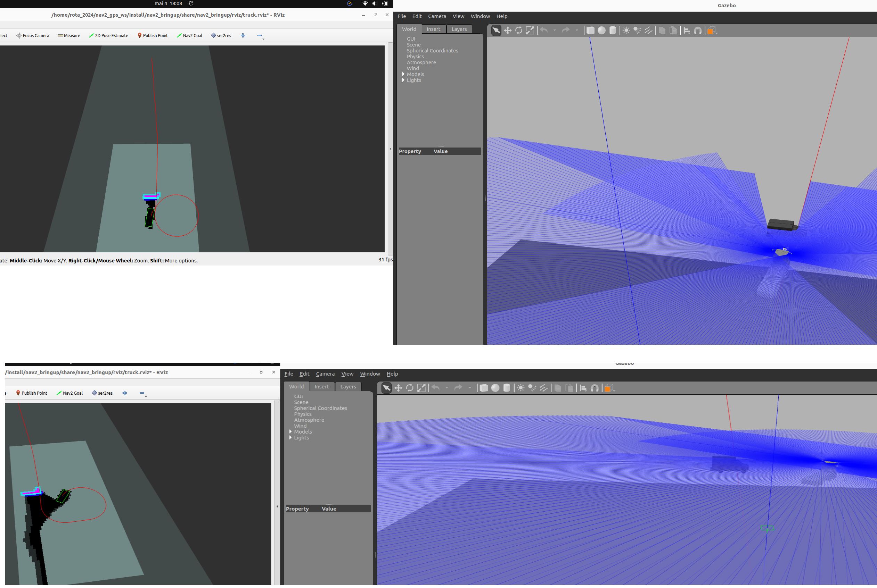Screen dimensions: 877x588
Task: Click the Select tool icon in Gazebo toolbar
Action: click(496, 30)
